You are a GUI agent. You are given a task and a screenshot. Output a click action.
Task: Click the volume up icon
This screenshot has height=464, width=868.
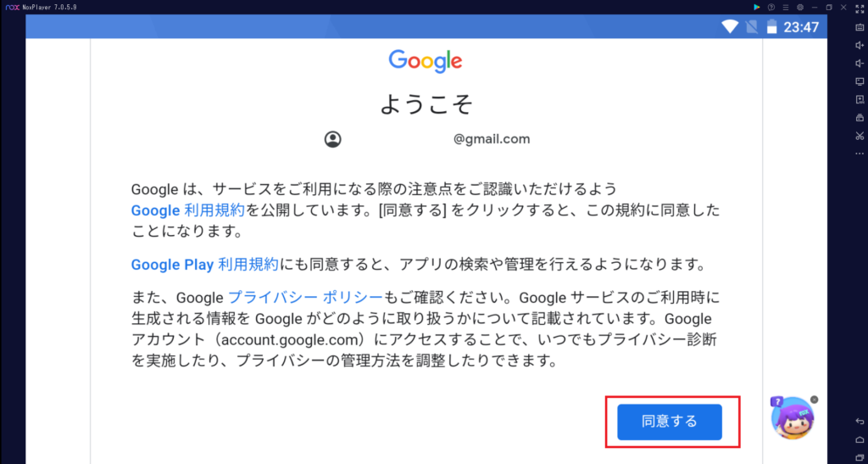tap(860, 46)
